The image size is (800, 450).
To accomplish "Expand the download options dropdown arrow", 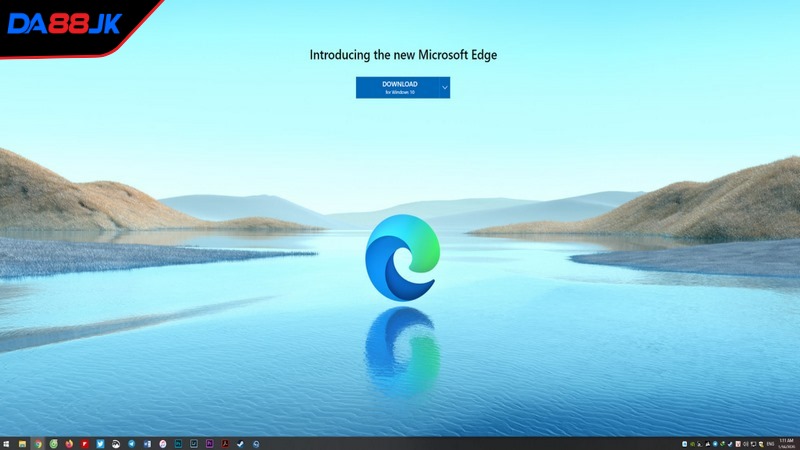I will 445,87.
